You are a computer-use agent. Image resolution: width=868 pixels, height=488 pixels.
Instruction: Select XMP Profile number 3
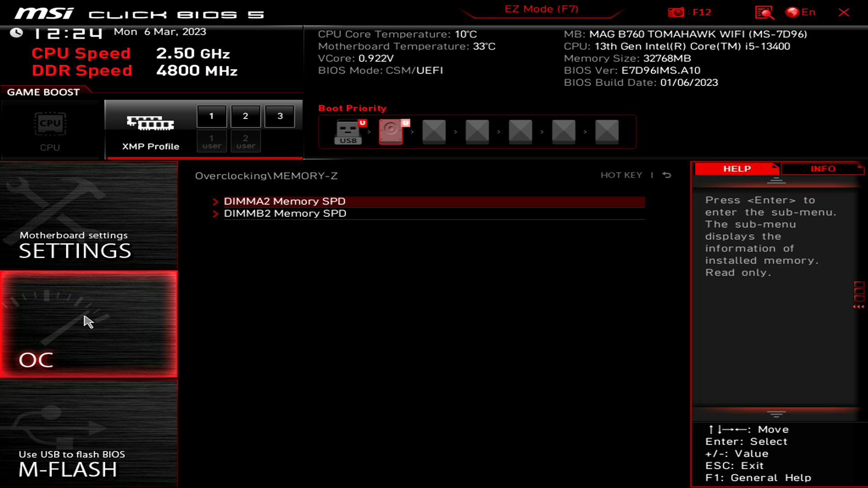click(x=279, y=116)
